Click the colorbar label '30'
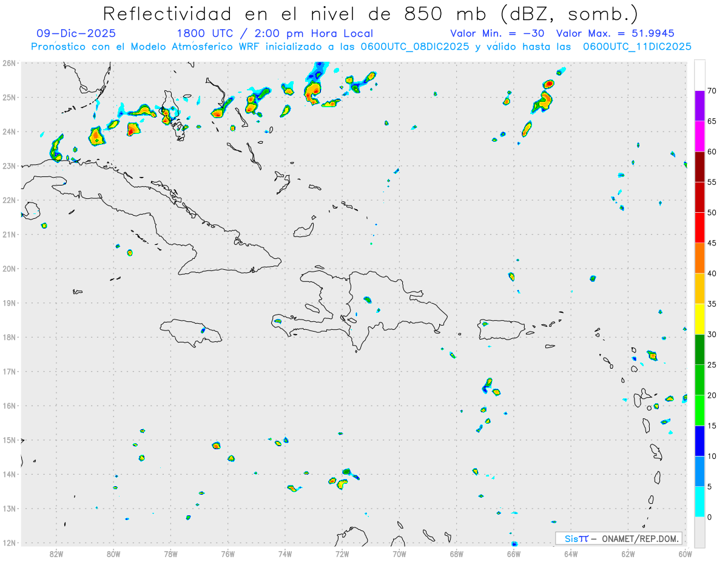Image resolution: width=728 pixels, height=562 pixels. point(712,334)
